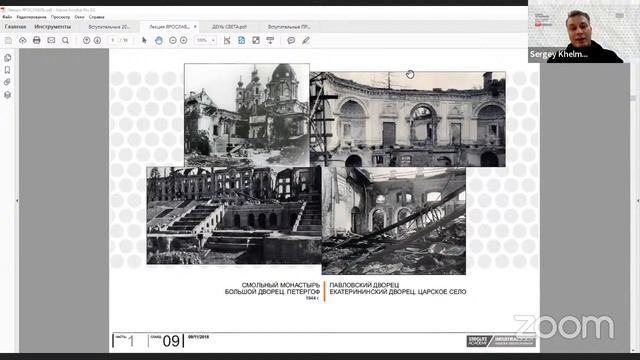Viewport: 640px width, 360px height.
Task: Click the ПАВЛОВСКИЙ ДВОРЕЦ caption text
Action: coord(364,285)
